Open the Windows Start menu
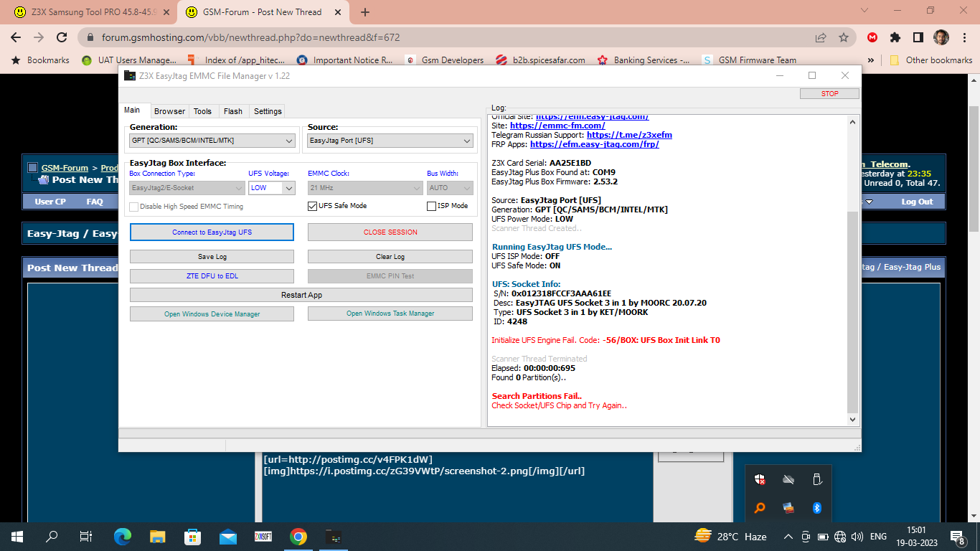Screen dimensions: 980x551 pos(17,536)
